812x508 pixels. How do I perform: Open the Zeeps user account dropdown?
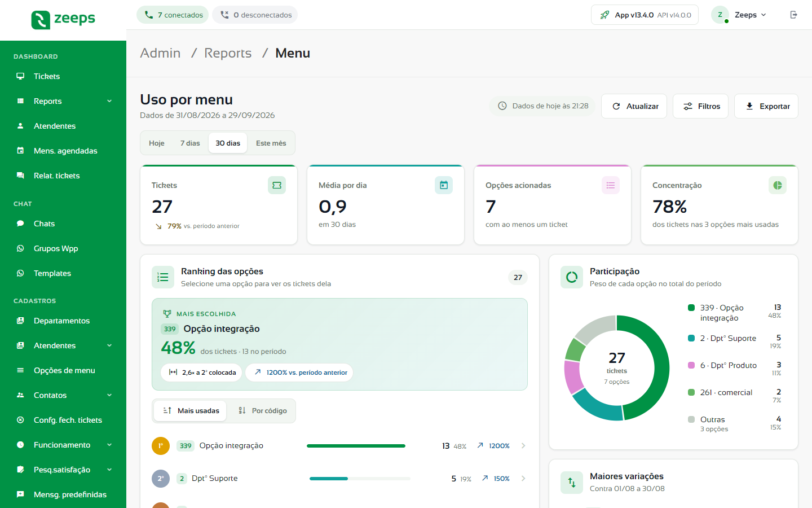(x=740, y=15)
